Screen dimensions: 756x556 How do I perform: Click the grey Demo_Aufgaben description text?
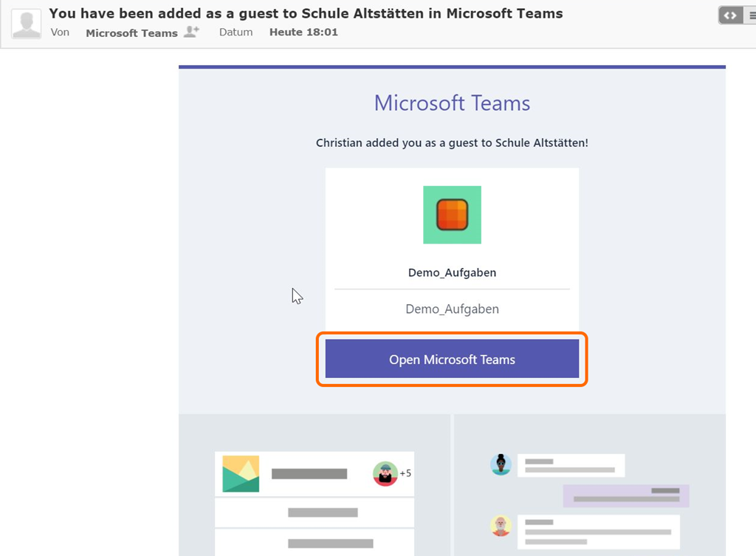tap(452, 309)
